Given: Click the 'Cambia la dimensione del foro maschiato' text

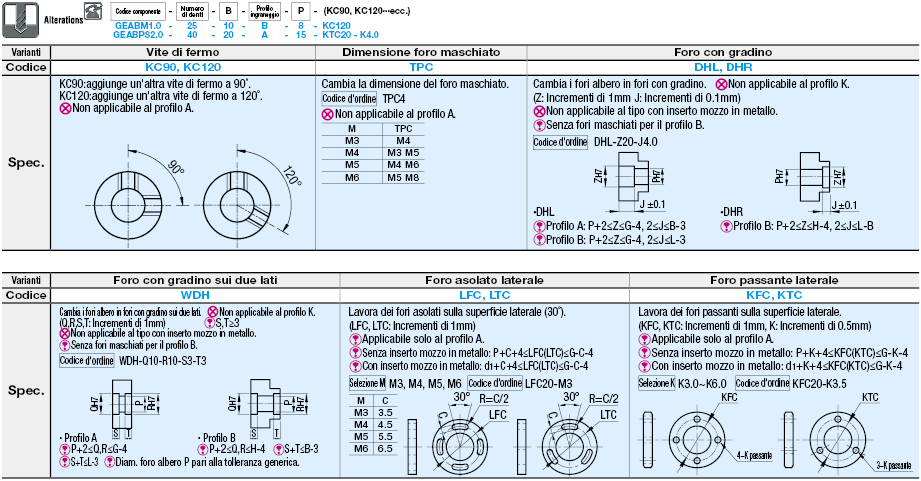Looking at the screenshot, I should click(415, 84).
